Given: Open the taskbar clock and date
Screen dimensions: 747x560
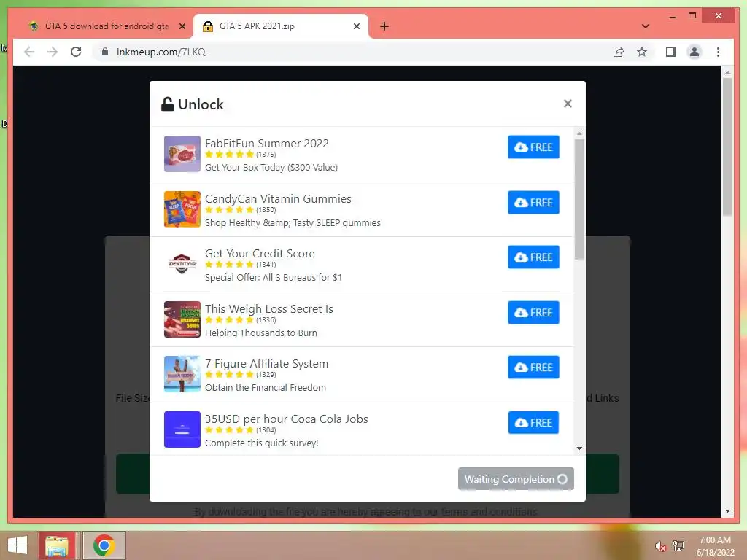Looking at the screenshot, I should click(715, 546).
